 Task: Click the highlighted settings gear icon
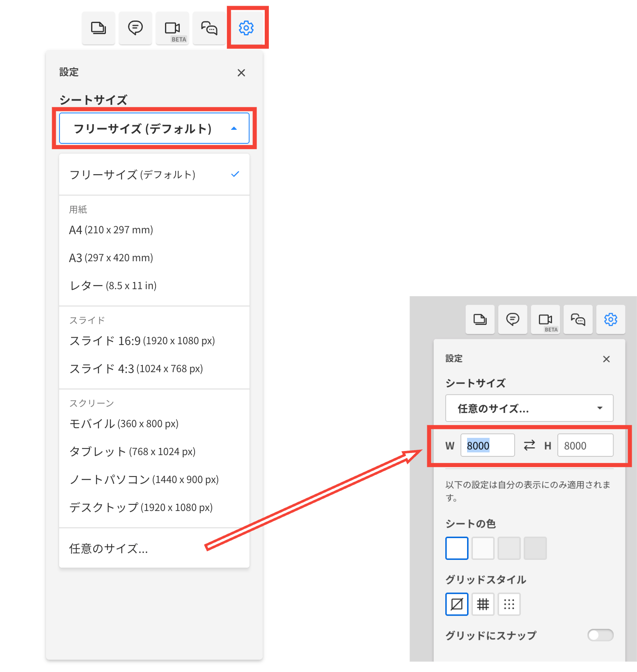point(246,28)
